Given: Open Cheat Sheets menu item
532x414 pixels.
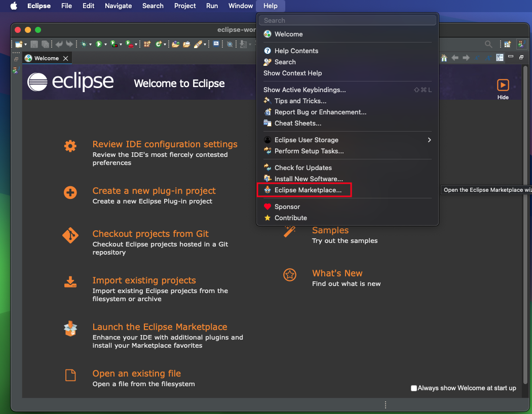Looking at the screenshot, I should point(348,123).
